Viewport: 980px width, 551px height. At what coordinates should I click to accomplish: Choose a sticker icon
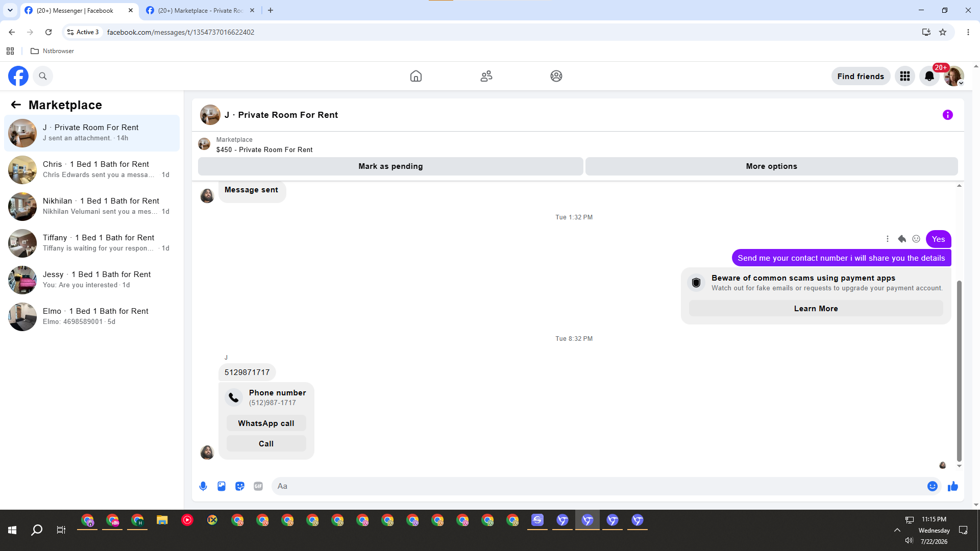click(240, 486)
